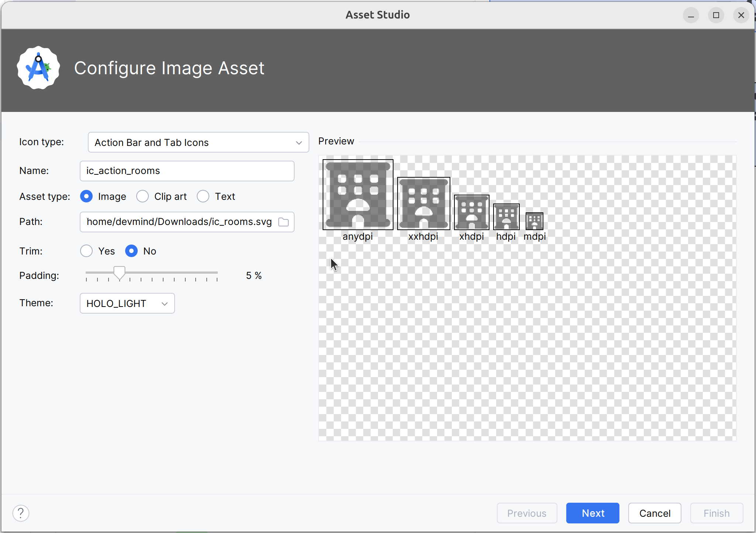The width and height of the screenshot is (756, 533).
Task: Open the help question mark icon
Action: [x=21, y=513]
